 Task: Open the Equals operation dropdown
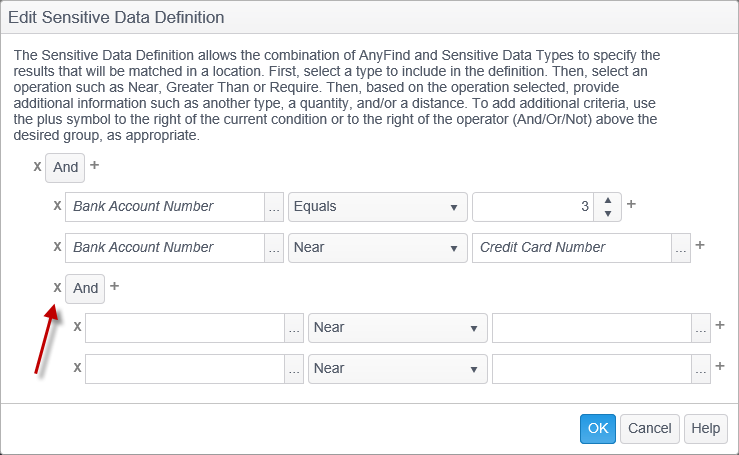click(x=377, y=207)
